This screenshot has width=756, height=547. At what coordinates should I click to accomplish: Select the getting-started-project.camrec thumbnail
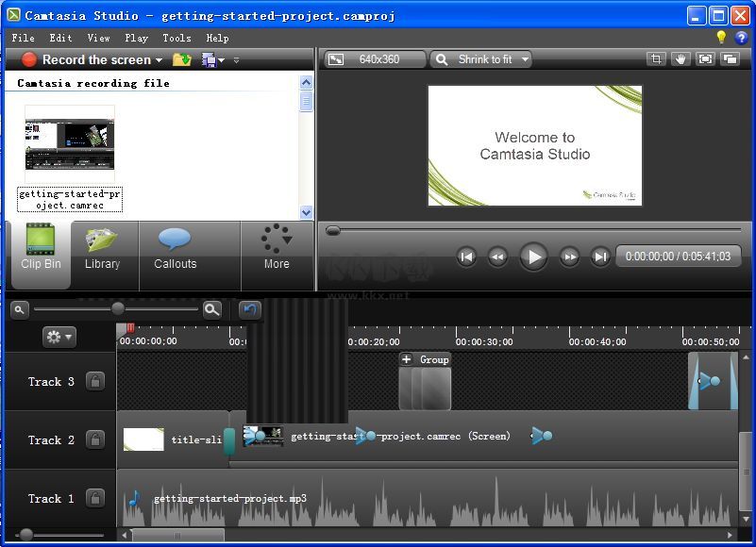click(x=70, y=143)
